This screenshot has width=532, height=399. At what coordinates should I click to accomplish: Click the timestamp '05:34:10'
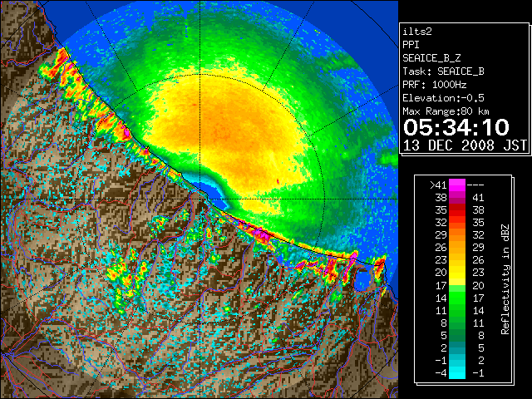coord(456,127)
